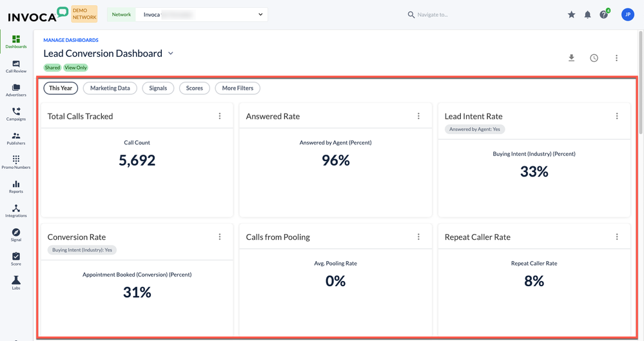Click the Answered by Agent: Yes filter chip

tap(475, 129)
